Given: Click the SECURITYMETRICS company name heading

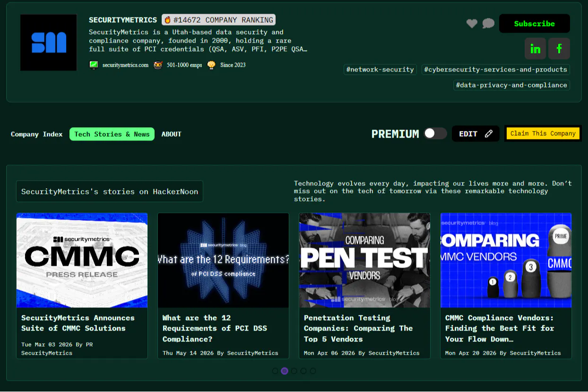Looking at the screenshot, I should [123, 20].
